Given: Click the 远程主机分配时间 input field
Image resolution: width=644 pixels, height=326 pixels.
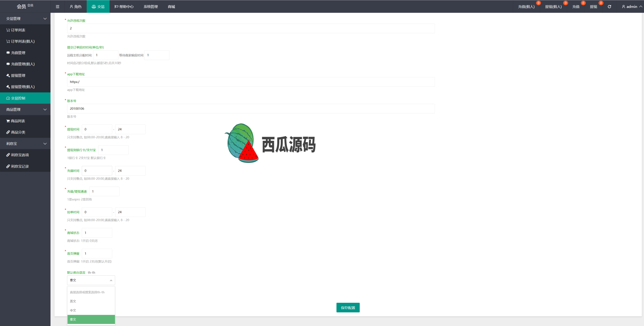Looking at the screenshot, I should click(x=106, y=55).
